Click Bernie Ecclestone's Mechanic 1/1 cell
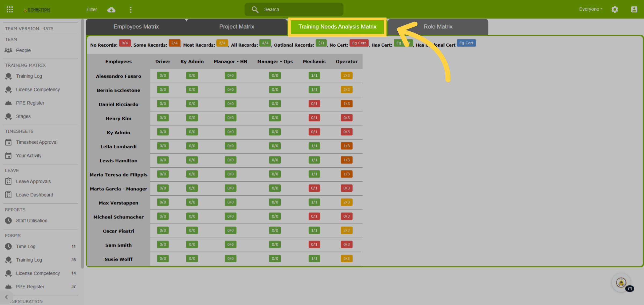 [314, 90]
